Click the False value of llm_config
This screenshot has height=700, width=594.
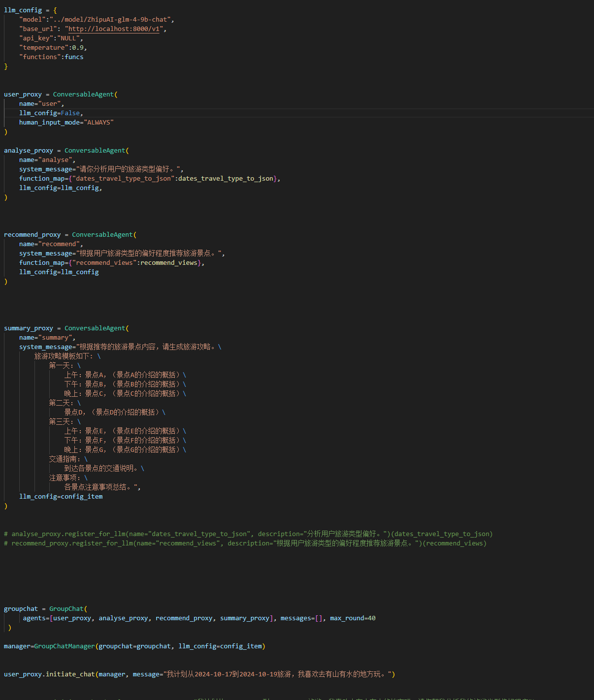[x=70, y=113]
